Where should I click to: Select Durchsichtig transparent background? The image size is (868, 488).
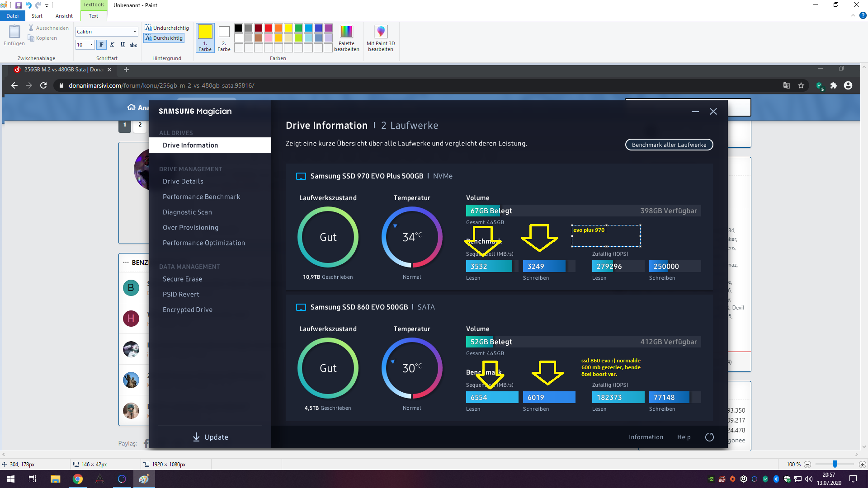coord(164,38)
